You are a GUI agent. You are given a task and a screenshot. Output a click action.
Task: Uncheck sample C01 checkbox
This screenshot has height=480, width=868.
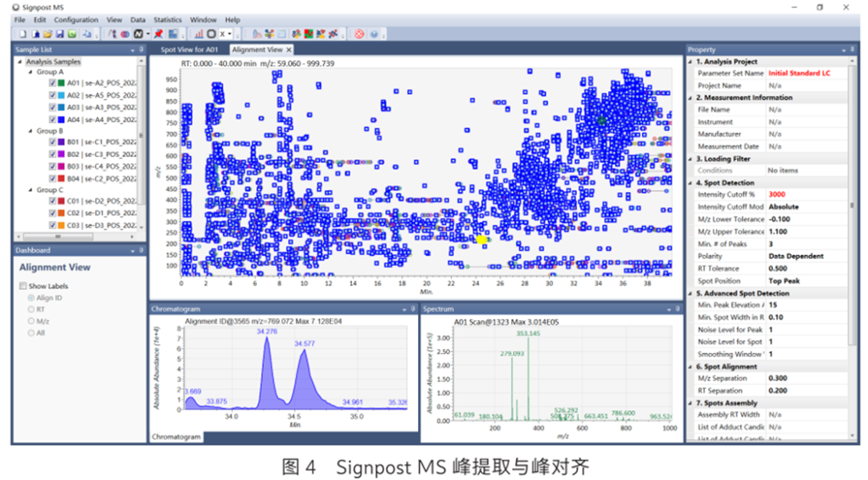[x=52, y=201]
